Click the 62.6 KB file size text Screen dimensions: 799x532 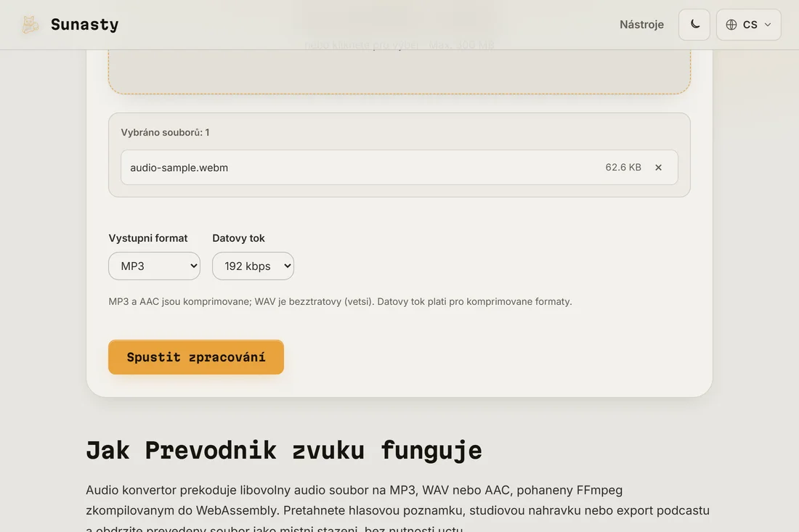pos(622,168)
